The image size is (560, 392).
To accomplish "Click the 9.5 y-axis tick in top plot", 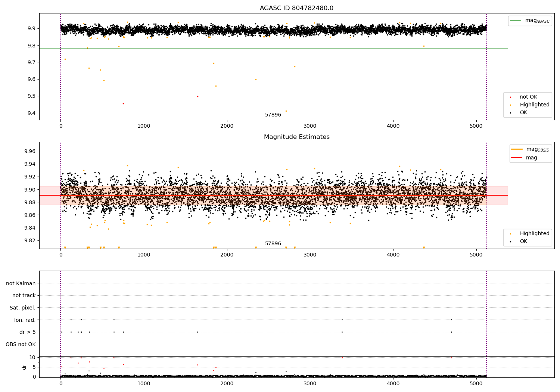I will click(31, 96).
